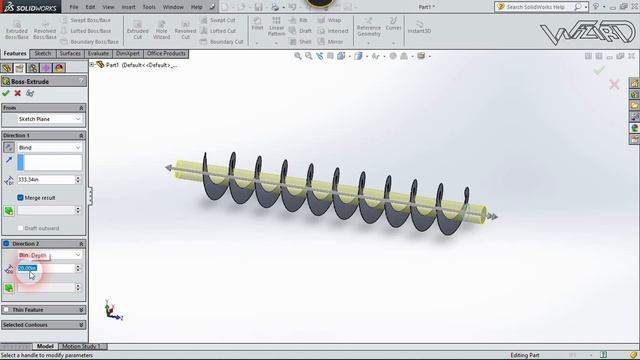Click the Save icon in title toolbar
Image resolution: width=640 pixels, height=360 pixels.
coord(258,7)
